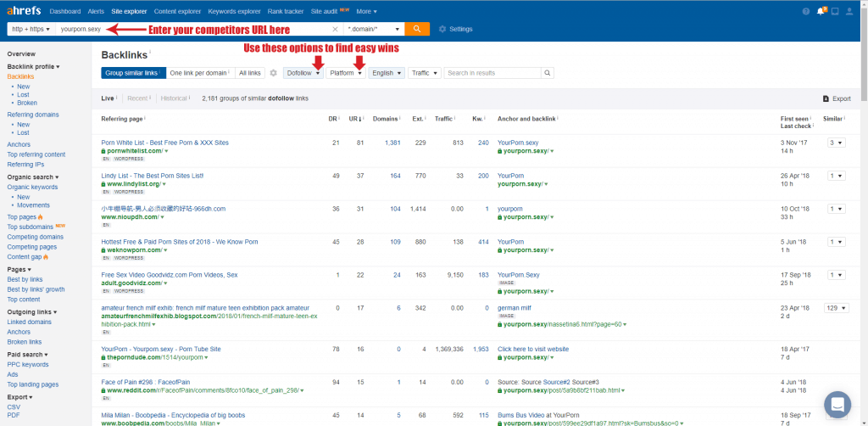Click www.reddit.com FaceofPain URL link

coord(203,390)
